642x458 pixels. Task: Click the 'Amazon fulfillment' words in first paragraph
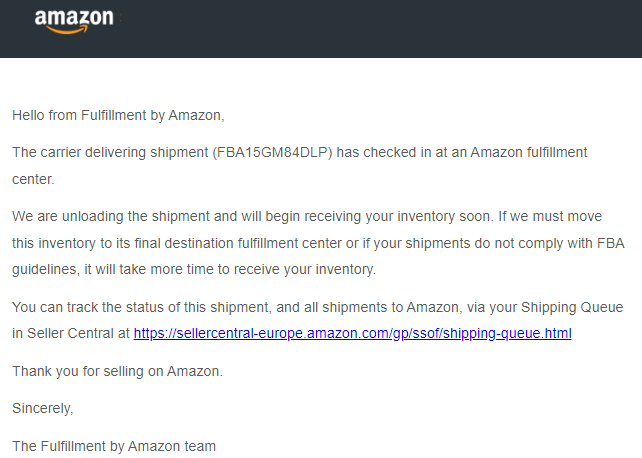point(529,152)
